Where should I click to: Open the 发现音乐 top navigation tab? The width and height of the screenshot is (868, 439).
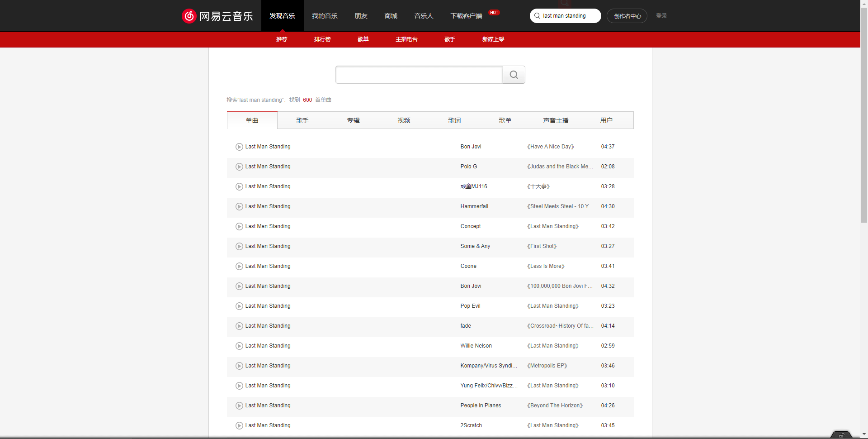pos(282,16)
